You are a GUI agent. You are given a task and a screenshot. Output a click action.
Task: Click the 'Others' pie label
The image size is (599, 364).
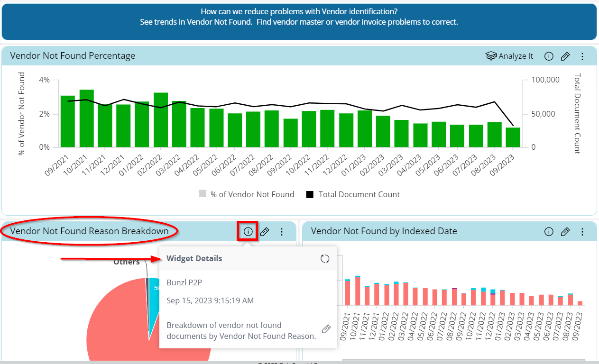(x=127, y=262)
